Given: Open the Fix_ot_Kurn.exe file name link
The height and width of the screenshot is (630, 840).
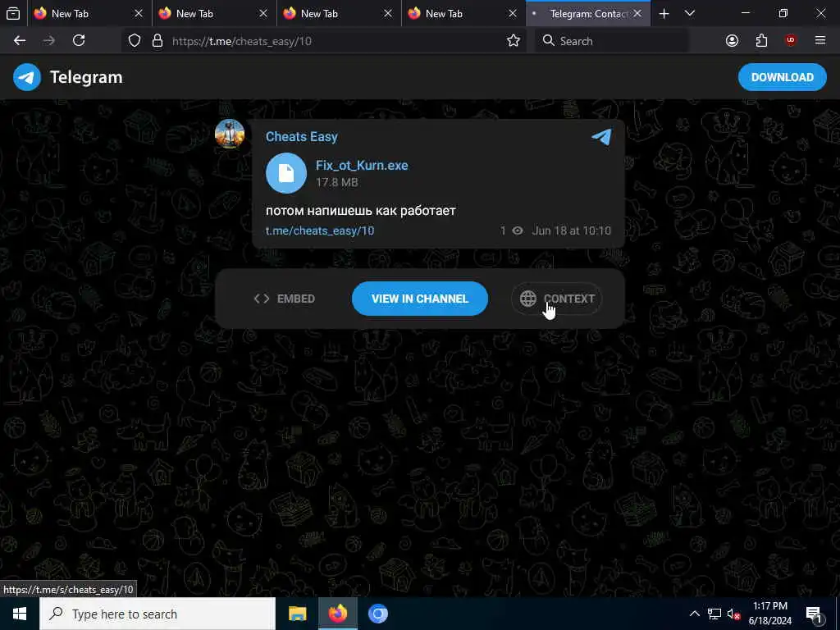Looking at the screenshot, I should click(x=362, y=165).
